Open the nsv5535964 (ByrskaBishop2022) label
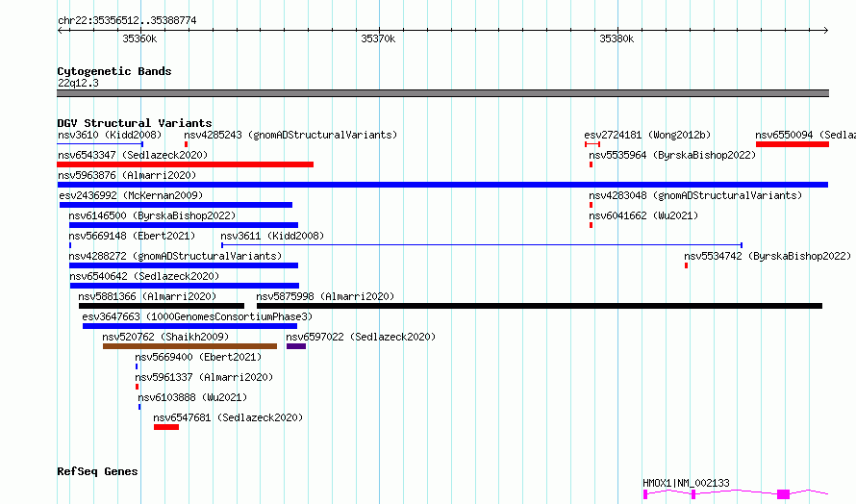The height and width of the screenshot is (504, 856). pyautogui.click(x=672, y=155)
